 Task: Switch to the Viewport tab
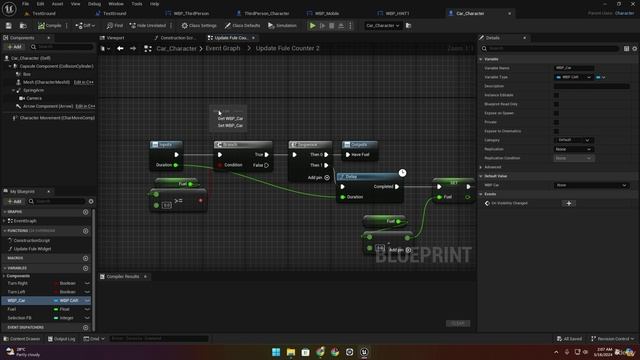(x=115, y=38)
